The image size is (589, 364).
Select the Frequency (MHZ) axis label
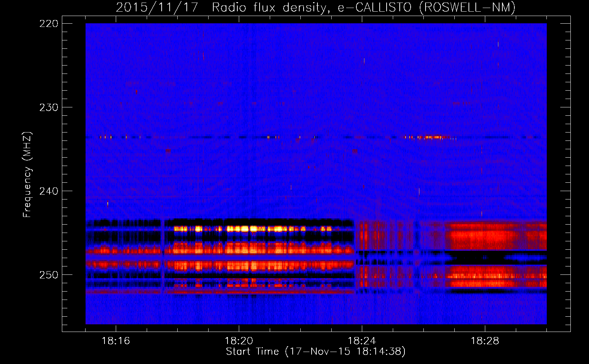pyautogui.click(x=27, y=175)
